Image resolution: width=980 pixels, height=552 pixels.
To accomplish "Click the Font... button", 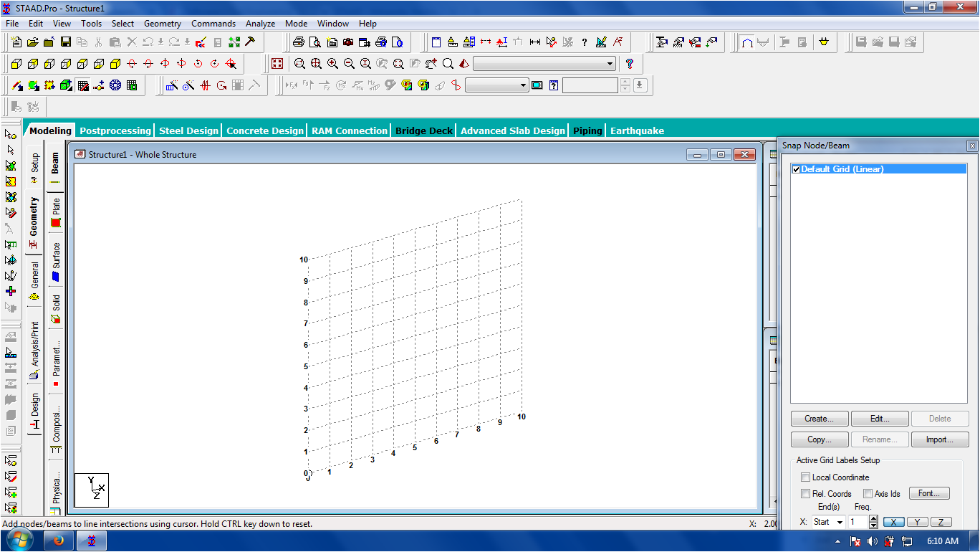I will click(929, 493).
